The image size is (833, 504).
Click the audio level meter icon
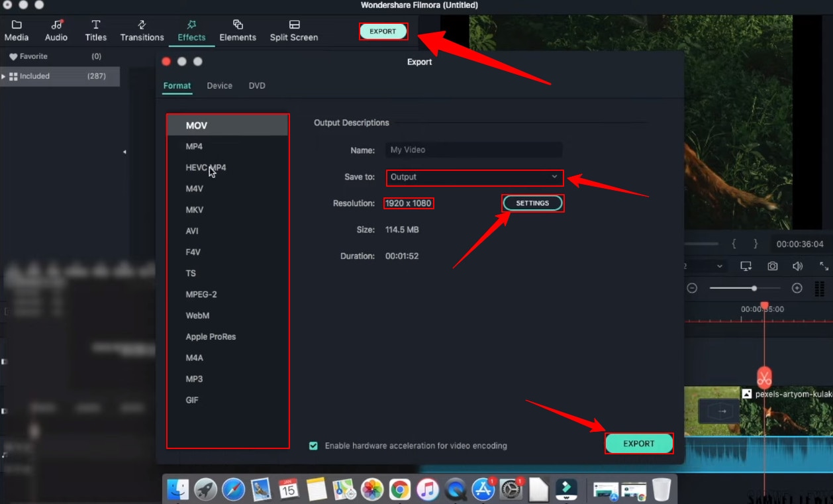820,288
